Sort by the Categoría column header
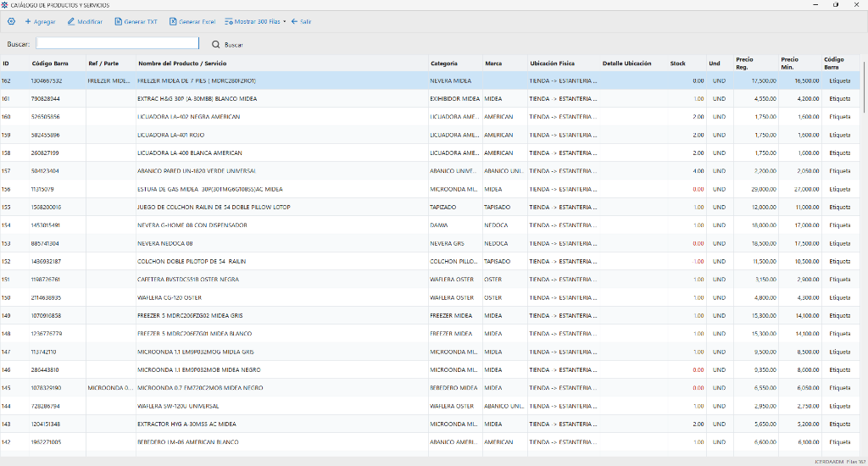 (x=444, y=63)
